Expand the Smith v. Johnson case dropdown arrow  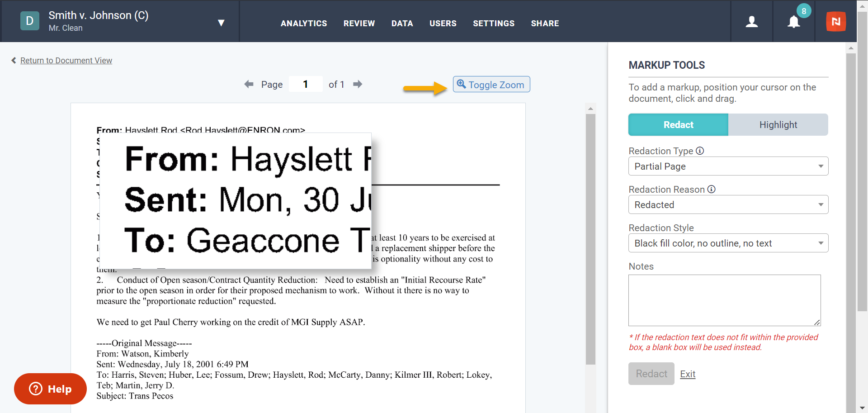tap(221, 23)
